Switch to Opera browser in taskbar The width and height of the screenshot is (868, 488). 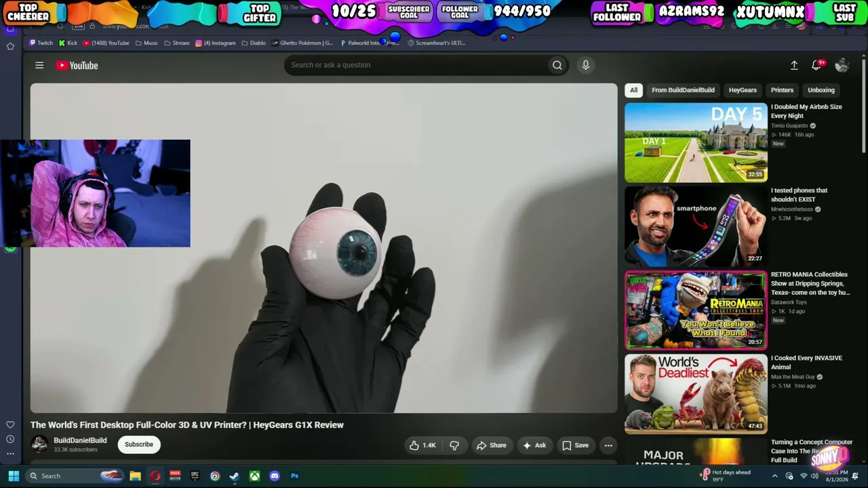(x=155, y=476)
